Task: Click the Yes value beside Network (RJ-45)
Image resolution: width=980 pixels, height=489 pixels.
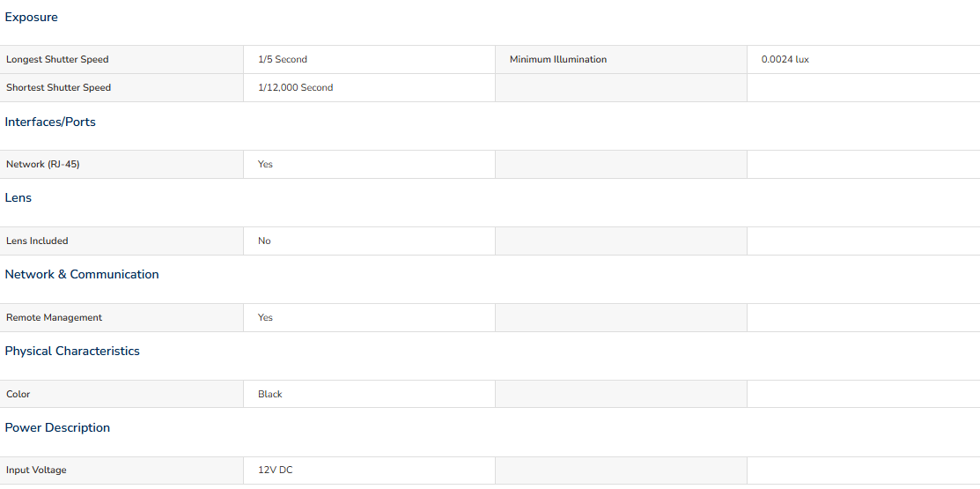Action: [x=266, y=165]
